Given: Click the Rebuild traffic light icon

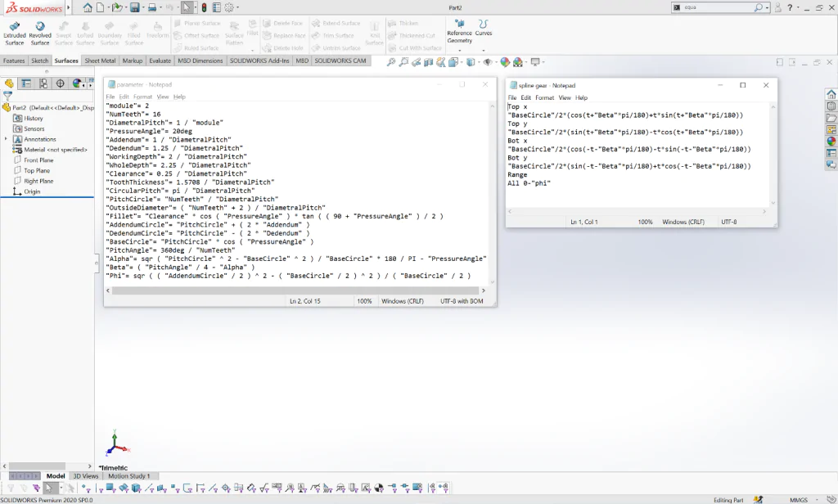Looking at the screenshot, I should click(x=204, y=7).
